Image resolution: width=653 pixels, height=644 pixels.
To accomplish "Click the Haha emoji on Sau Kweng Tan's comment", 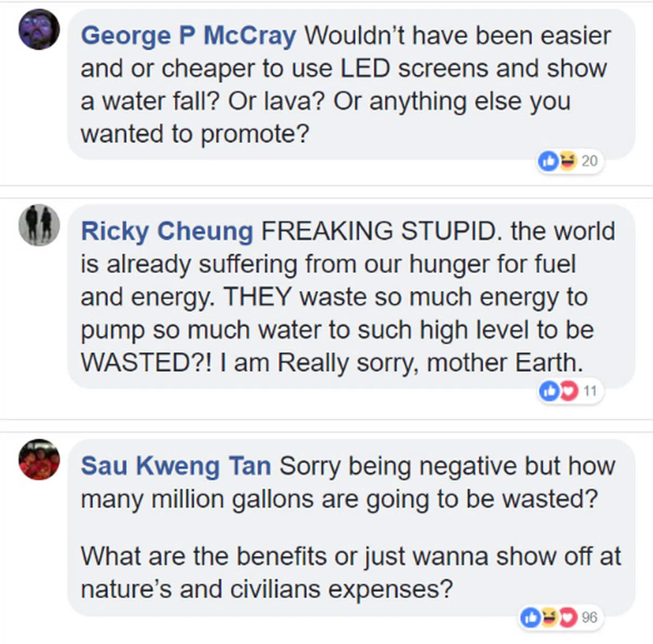I will point(549,617).
